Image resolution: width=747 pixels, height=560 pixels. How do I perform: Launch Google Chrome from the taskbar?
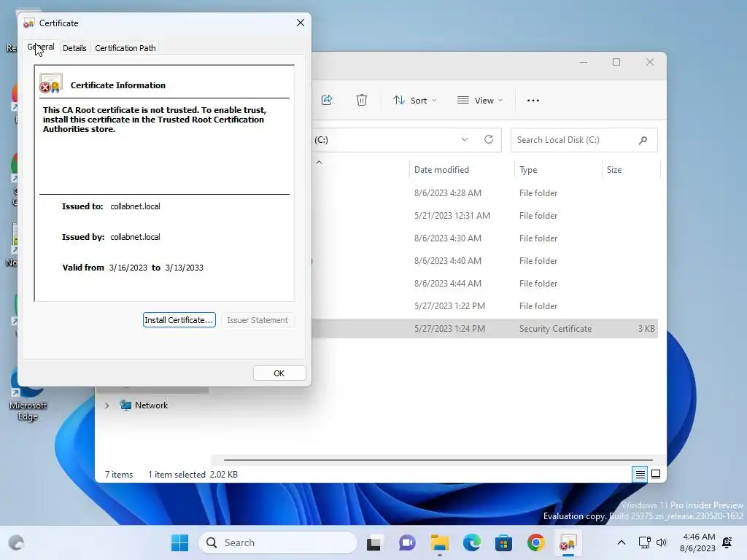pyautogui.click(x=536, y=542)
